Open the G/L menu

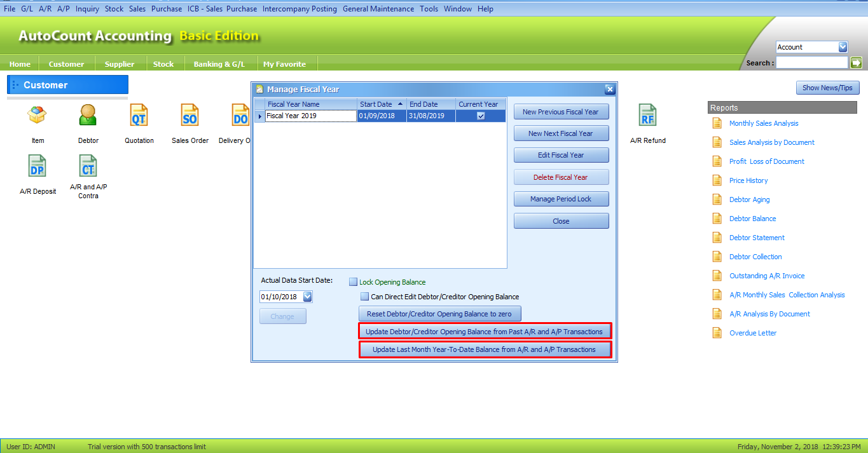click(27, 9)
